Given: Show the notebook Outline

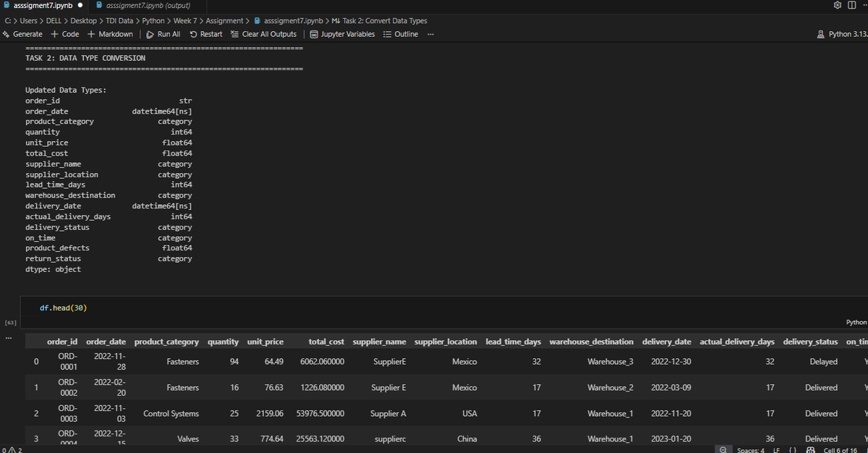Looking at the screenshot, I should [x=400, y=34].
